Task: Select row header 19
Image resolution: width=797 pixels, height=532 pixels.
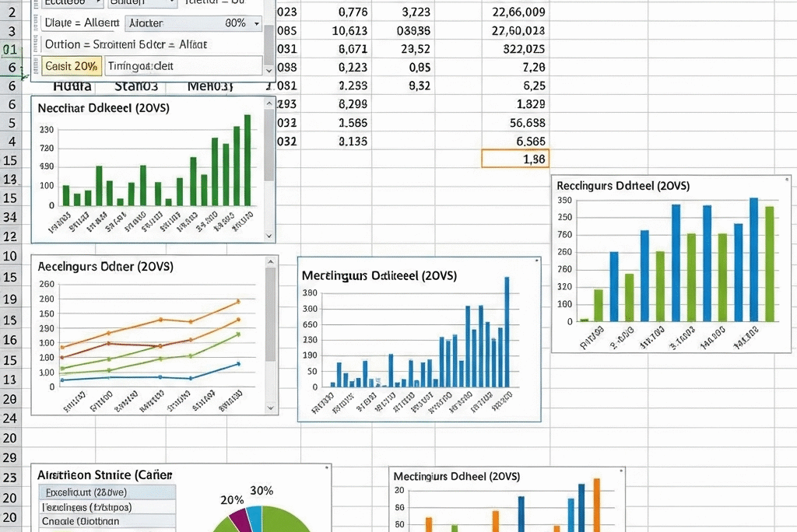Action: click(11, 299)
